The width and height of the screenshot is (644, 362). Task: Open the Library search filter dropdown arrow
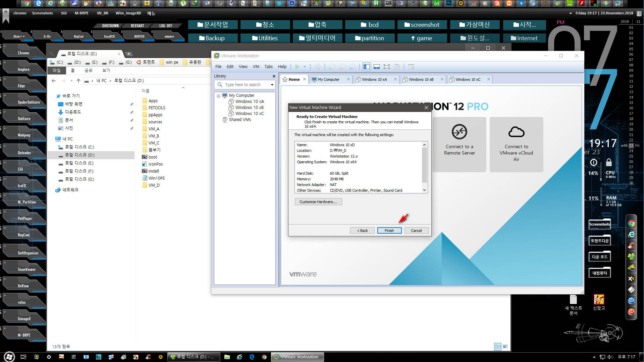pos(272,85)
